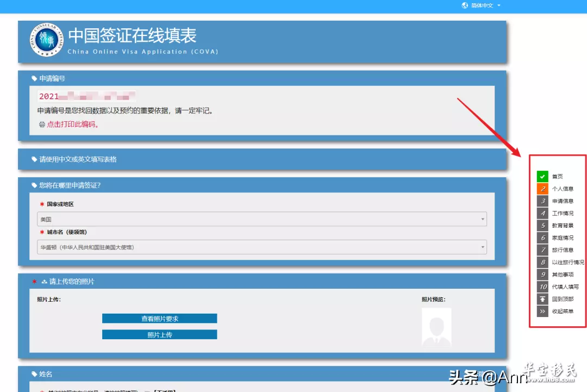Click the number 5 icon for 教育背景

click(542, 226)
